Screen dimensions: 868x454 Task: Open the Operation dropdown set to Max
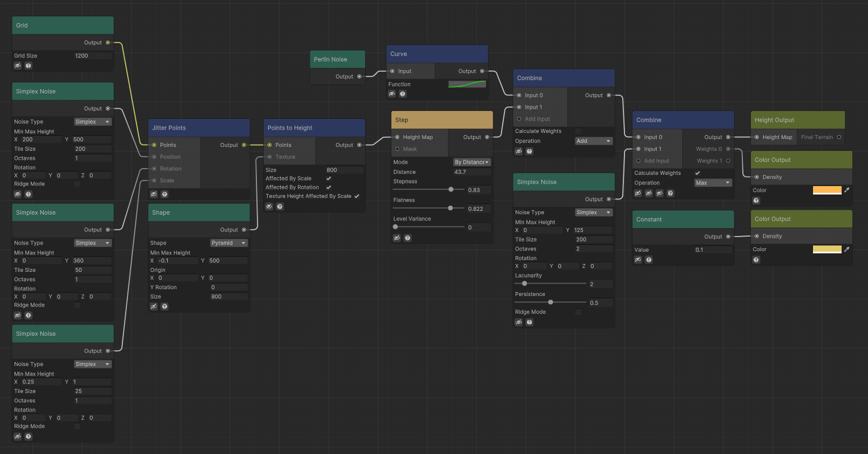[712, 183]
